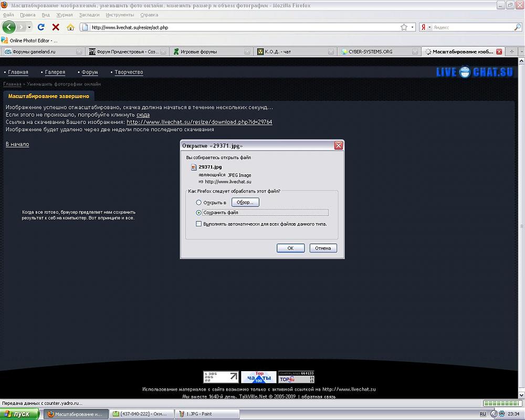Click the red Stop loading icon
The height and width of the screenshot is (420, 525).
click(56, 27)
